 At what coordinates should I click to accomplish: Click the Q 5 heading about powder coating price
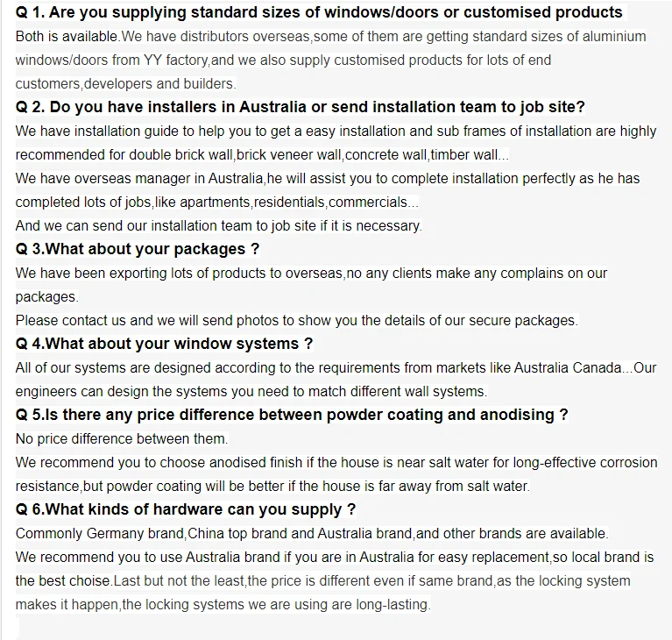point(292,415)
